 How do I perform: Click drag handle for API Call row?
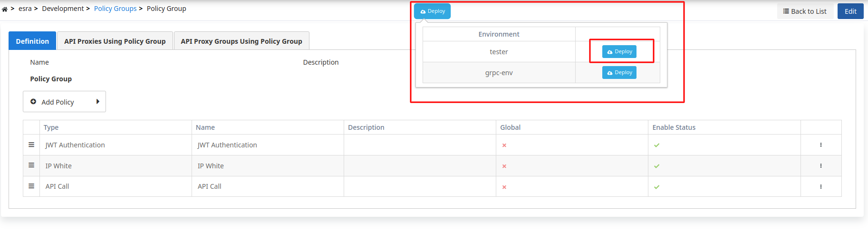31,186
